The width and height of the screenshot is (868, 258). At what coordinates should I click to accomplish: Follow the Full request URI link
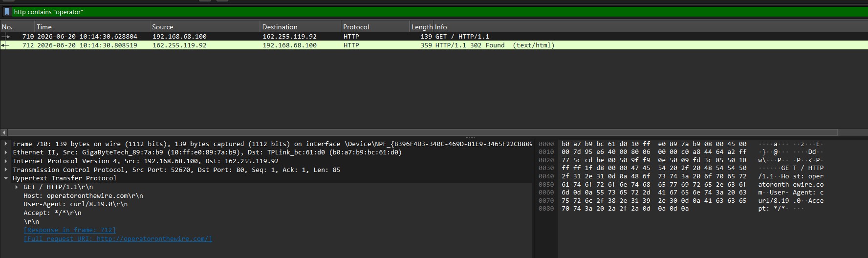click(x=118, y=239)
